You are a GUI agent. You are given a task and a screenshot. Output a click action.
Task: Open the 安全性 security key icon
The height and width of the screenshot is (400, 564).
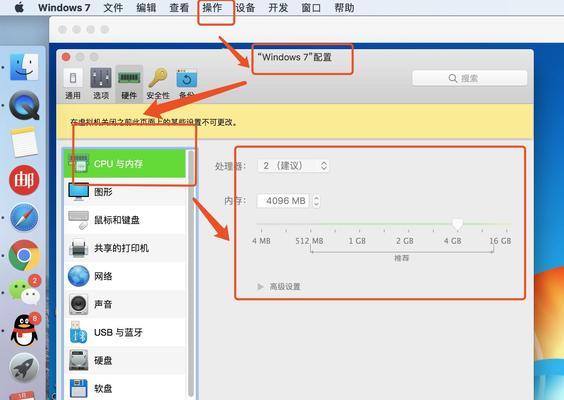tap(158, 84)
